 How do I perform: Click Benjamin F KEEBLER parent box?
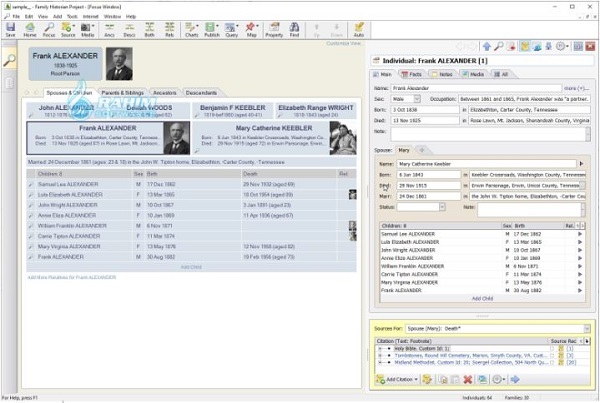[x=233, y=111]
